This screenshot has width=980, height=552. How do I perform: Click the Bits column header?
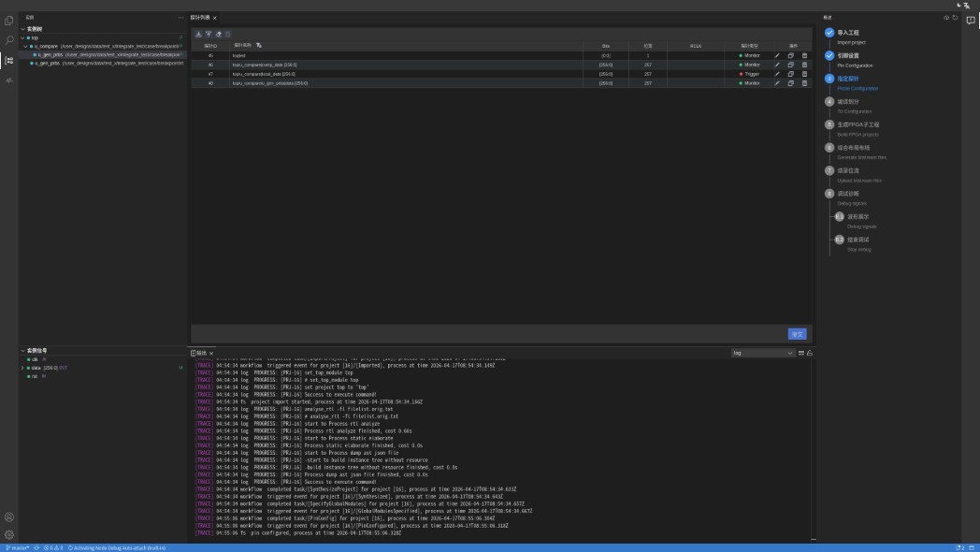pyautogui.click(x=606, y=46)
